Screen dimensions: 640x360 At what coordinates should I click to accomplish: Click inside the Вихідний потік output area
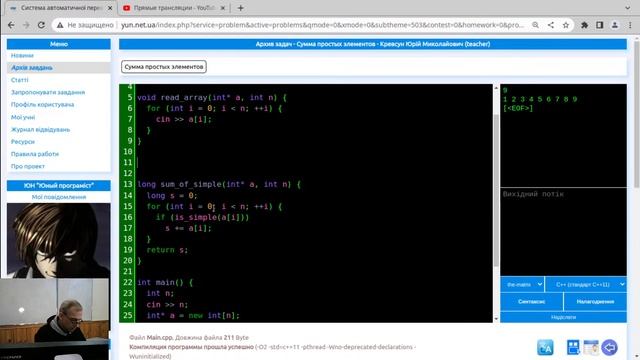pyautogui.click(x=563, y=232)
